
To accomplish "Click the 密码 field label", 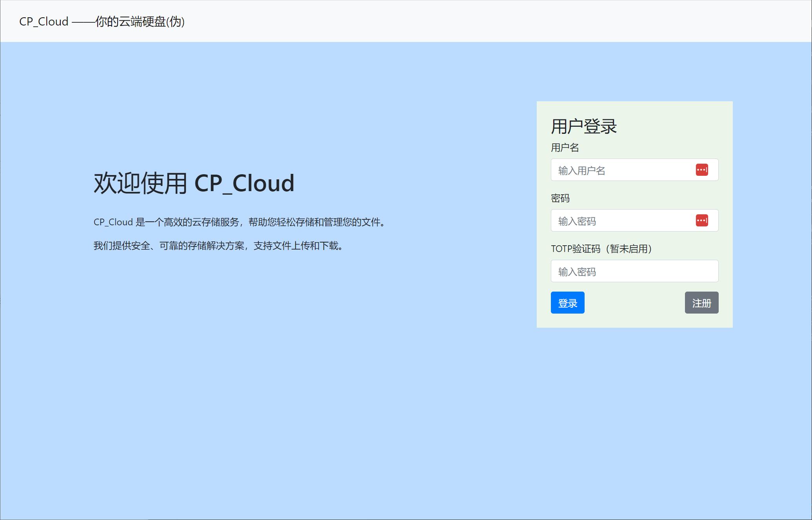I will click(x=560, y=199).
